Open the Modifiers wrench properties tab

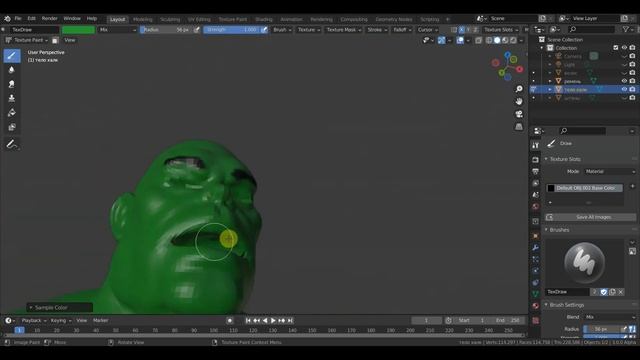(536, 248)
